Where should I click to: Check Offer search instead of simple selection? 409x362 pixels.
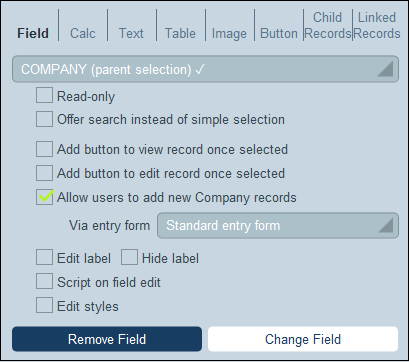click(44, 119)
